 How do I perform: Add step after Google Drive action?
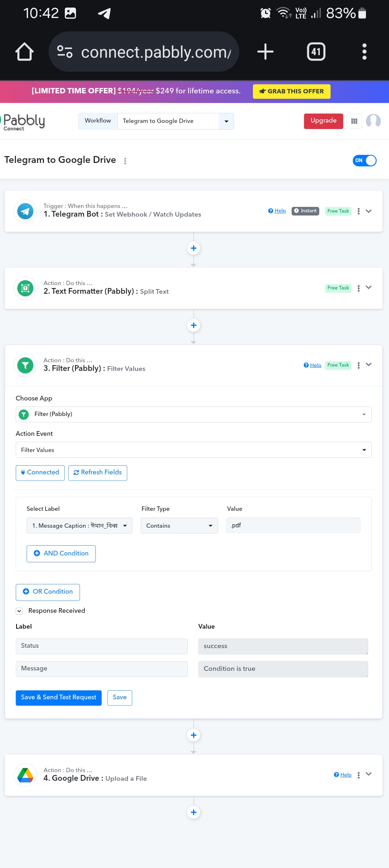[194, 812]
